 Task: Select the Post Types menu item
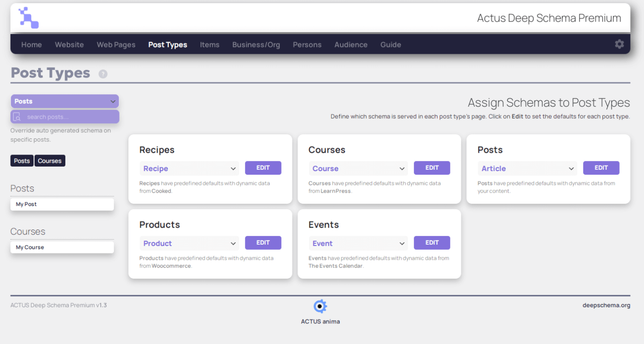(x=168, y=45)
